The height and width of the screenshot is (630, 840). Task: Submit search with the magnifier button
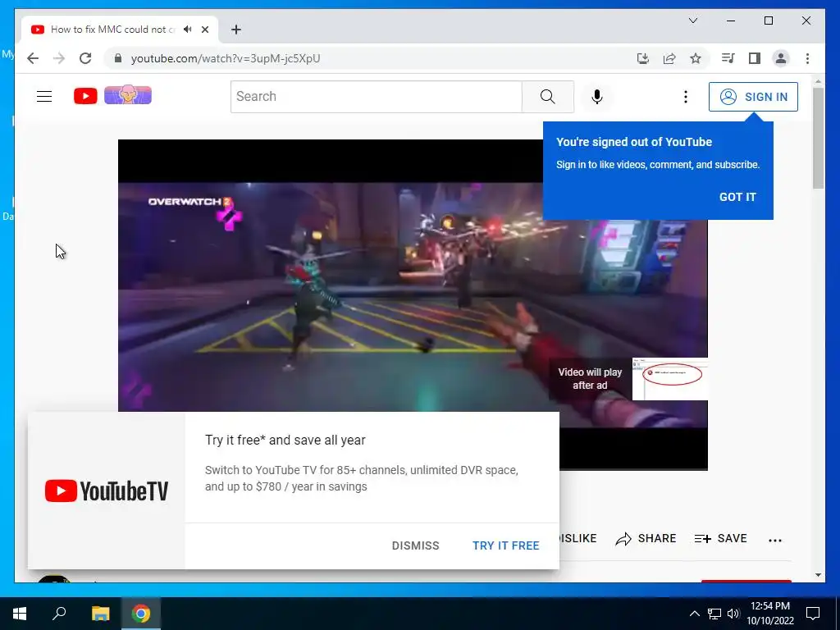pyautogui.click(x=547, y=97)
